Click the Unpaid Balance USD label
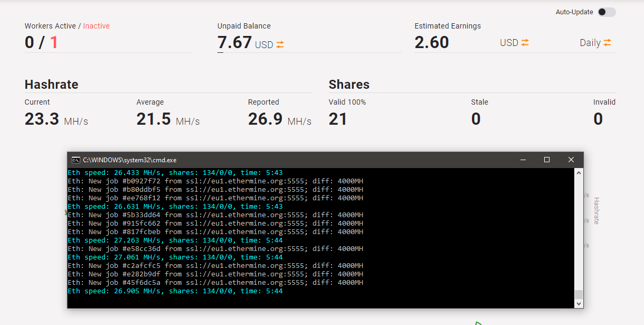644x325 pixels. click(264, 45)
